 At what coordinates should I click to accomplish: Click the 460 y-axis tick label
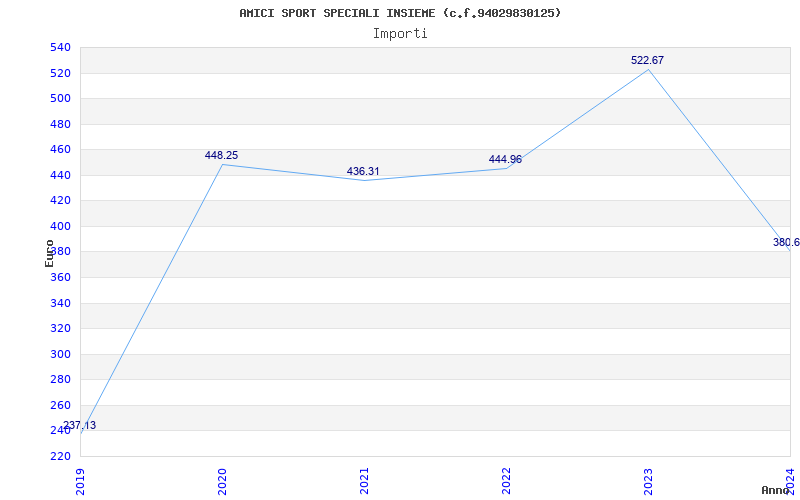(x=60, y=149)
